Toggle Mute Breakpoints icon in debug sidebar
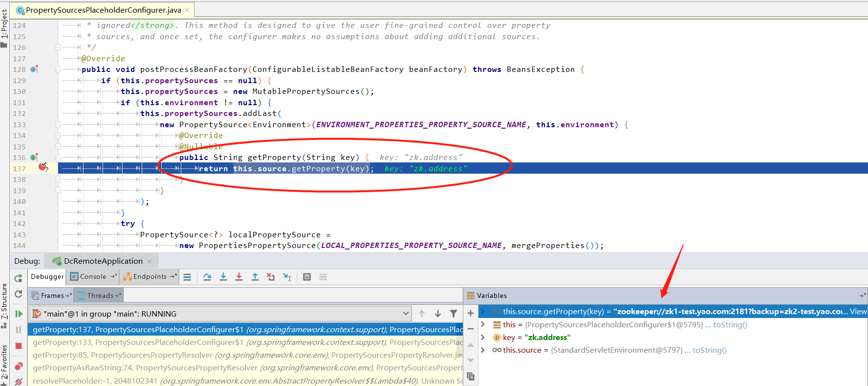The width and height of the screenshot is (868, 386). 19,381
